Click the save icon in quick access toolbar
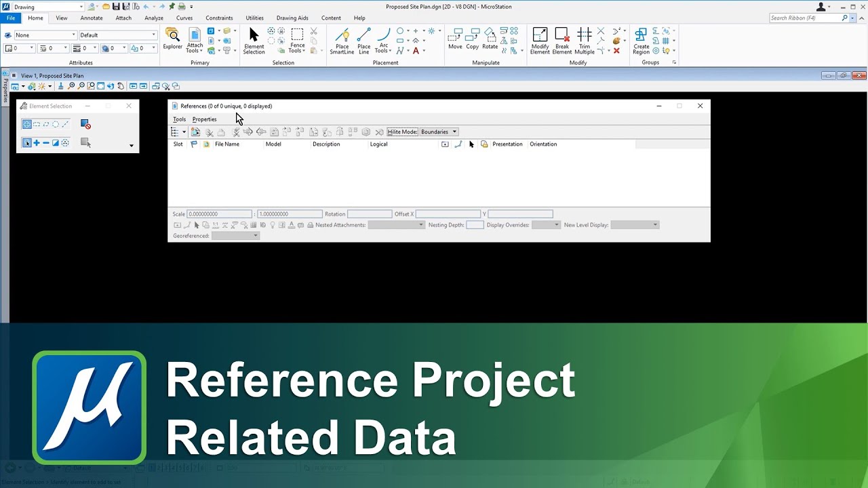The image size is (868, 488). click(x=116, y=7)
